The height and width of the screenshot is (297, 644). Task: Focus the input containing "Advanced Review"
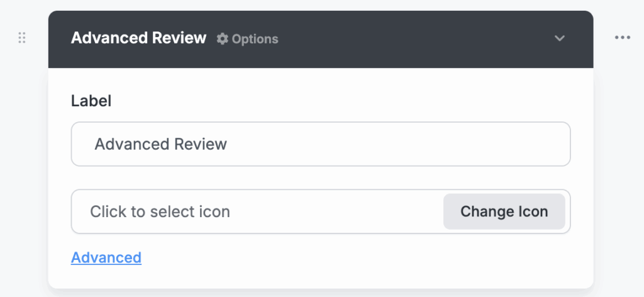tap(320, 144)
